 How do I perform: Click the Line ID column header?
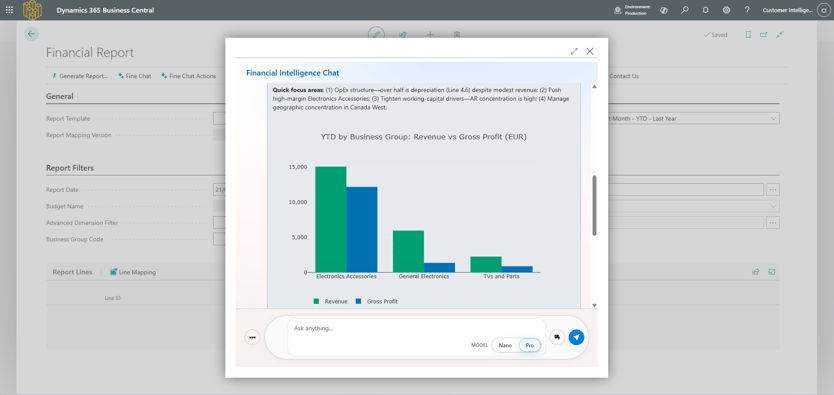[x=112, y=298]
